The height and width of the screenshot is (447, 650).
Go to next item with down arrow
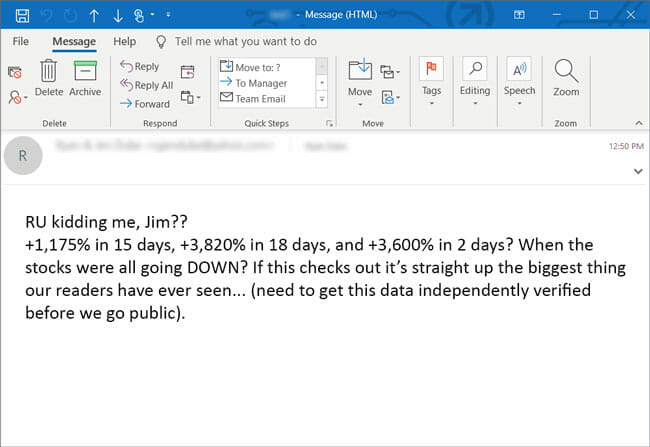point(120,15)
